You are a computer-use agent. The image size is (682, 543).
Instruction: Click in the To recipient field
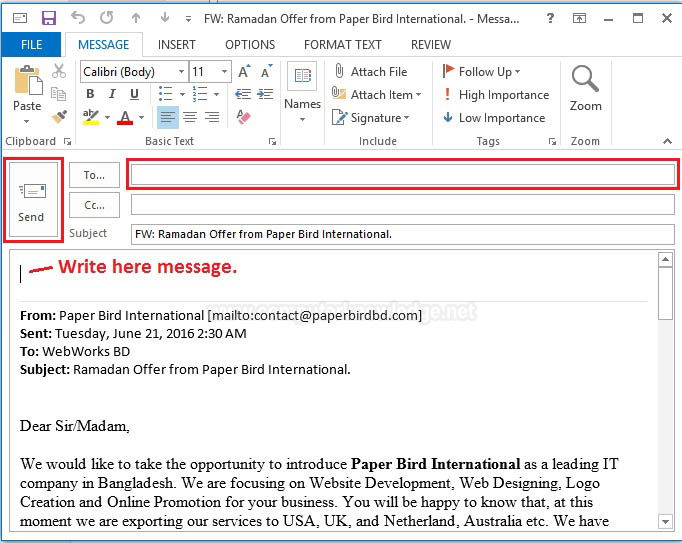[x=403, y=175]
